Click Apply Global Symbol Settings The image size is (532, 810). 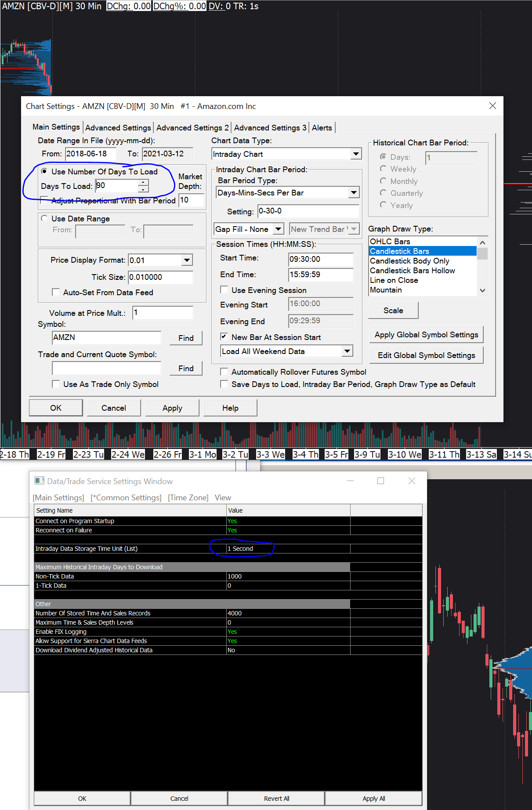point(426,334)
